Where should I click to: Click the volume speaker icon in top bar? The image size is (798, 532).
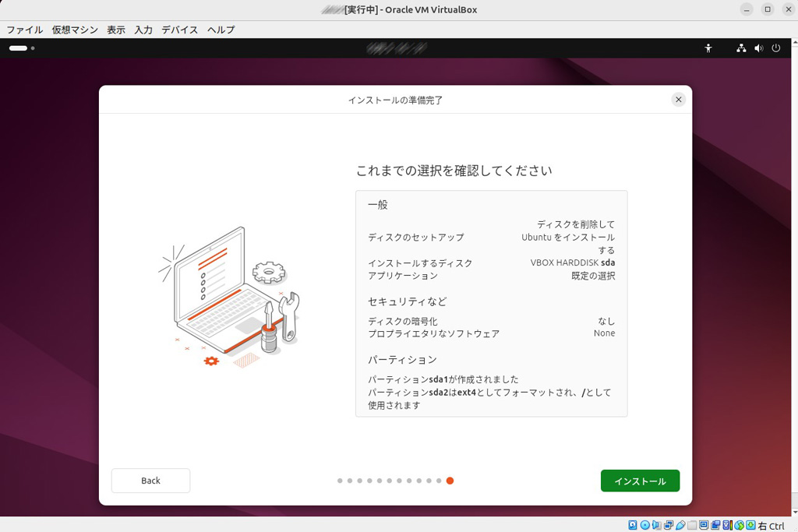(759, 48)
